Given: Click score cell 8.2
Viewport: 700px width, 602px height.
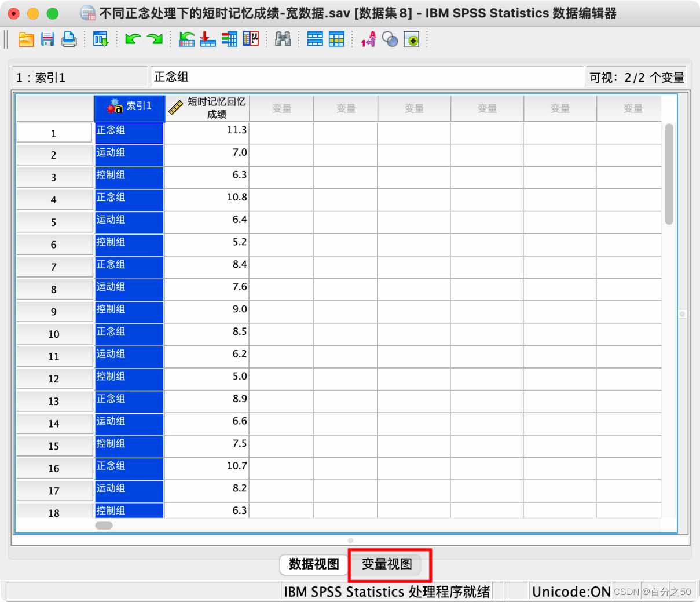Looking at the screenshot, I should 207,490.
